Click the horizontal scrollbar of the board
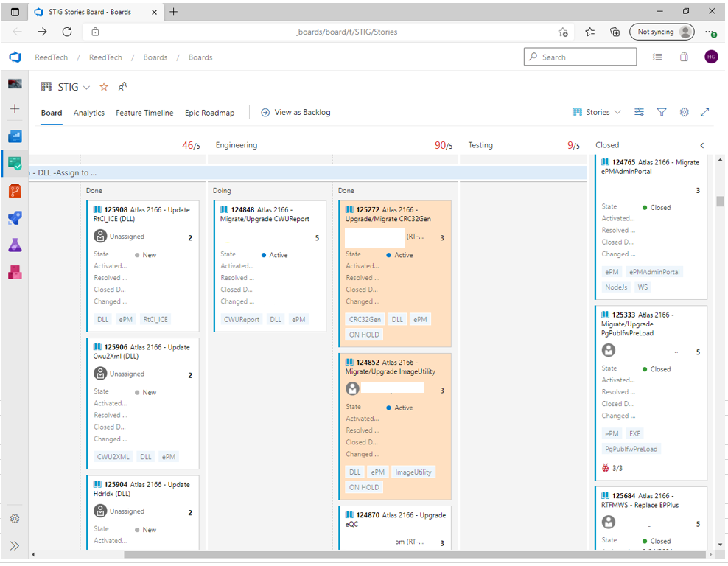 click(x=415, y=554)
